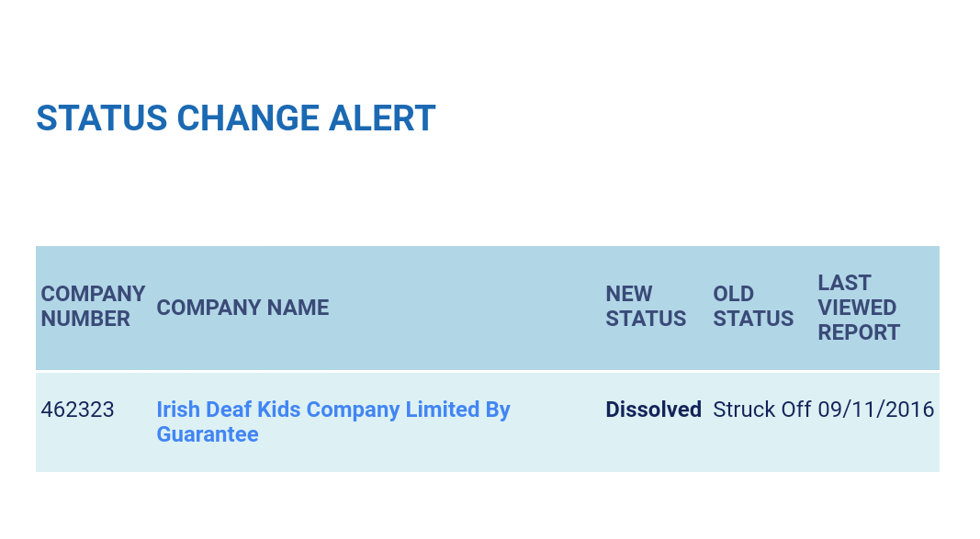Click the bold Dissolved status value

coord(653,410)
